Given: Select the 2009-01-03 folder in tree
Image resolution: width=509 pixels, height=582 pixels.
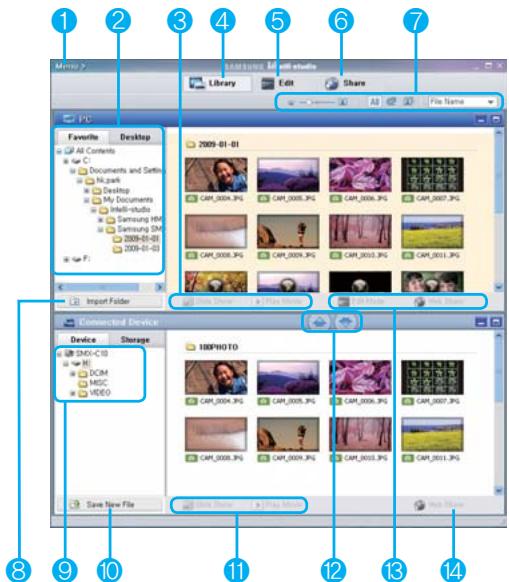Looking at the screenshot, I should tap(136, 248).
